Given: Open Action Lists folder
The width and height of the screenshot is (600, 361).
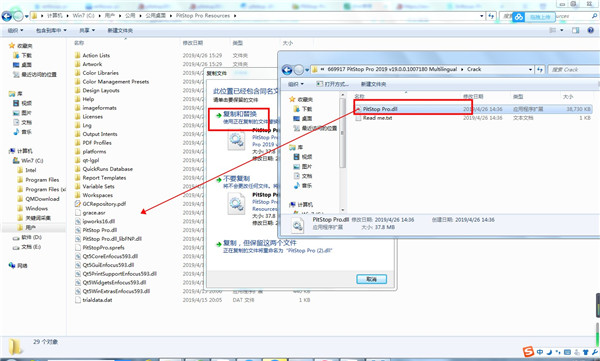Looking at the screenshot, I should pyautogui.click(x=96, y=55).
